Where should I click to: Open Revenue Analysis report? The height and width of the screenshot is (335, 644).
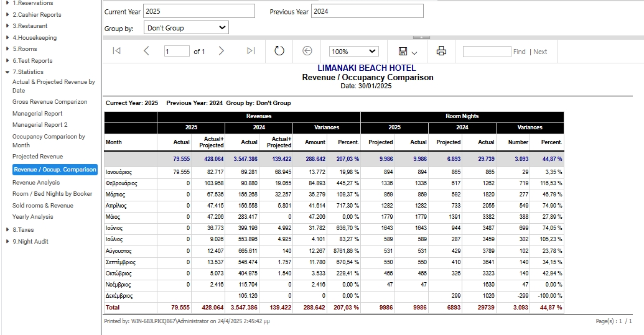pos(35,183)
